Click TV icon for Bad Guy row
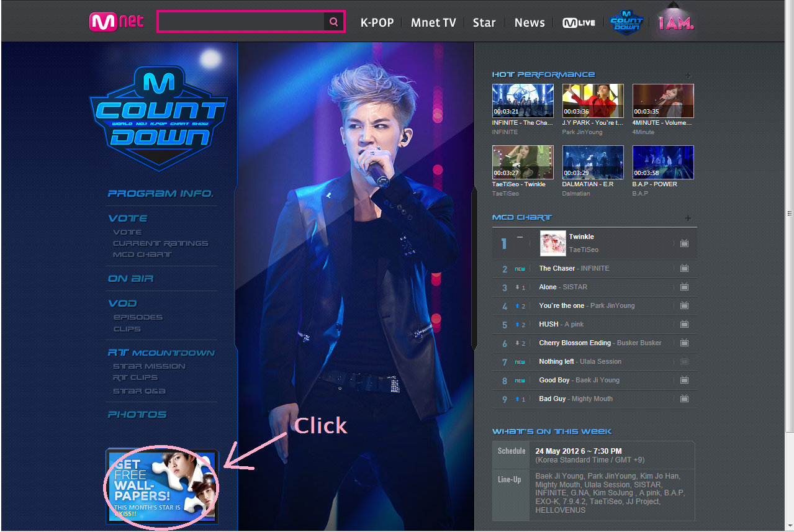Image resolution: width=794 pixels, height=532 pixels. tap(684, 399)
